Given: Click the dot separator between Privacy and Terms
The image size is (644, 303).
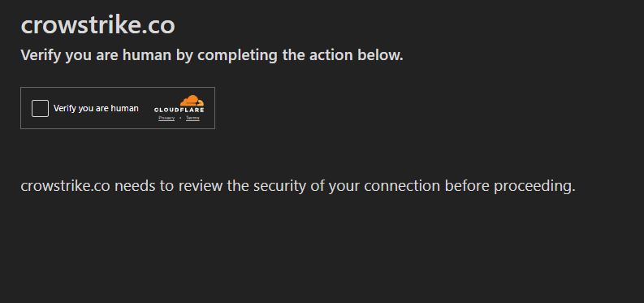Looking at the screenshot, I should tap(180, 119).
